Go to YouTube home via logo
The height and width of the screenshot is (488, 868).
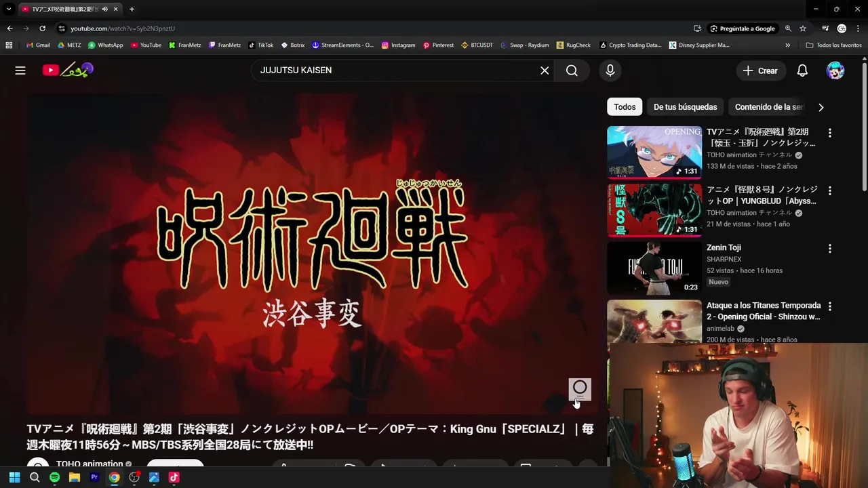[68, 70]
